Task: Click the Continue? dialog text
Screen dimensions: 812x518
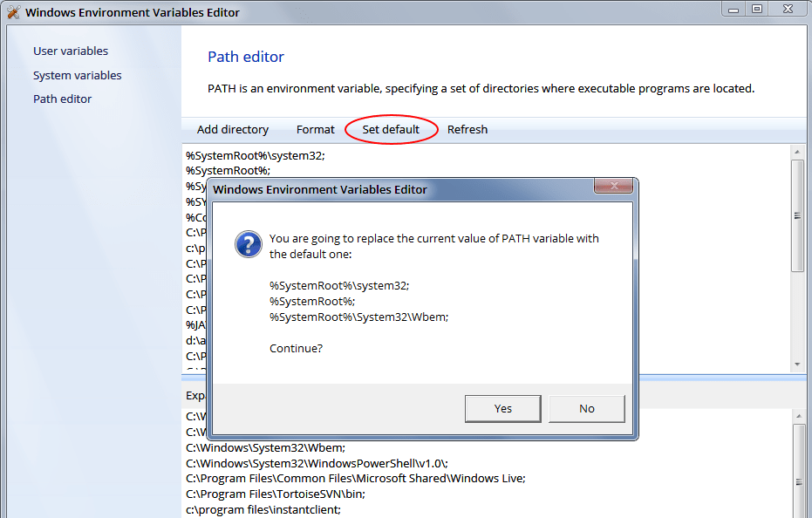Action: (x=296, y=348)
